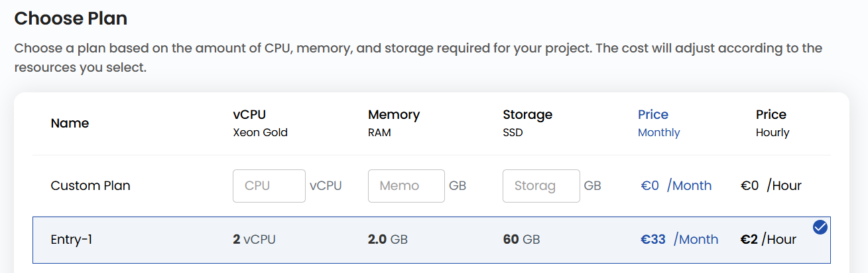Select the Entry-1 plan row
The image size is (868, 273).
(x=431, y=240)
